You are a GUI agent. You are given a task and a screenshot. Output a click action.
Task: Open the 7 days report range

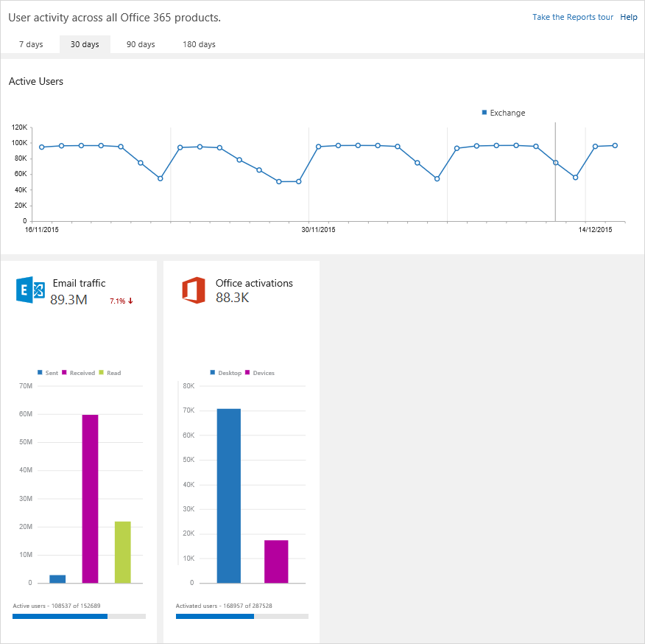(x=30, y=44)
